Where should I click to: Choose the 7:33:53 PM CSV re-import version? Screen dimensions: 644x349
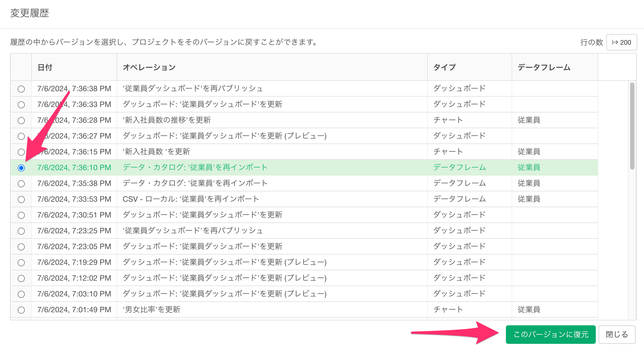[x=21, y=200]
